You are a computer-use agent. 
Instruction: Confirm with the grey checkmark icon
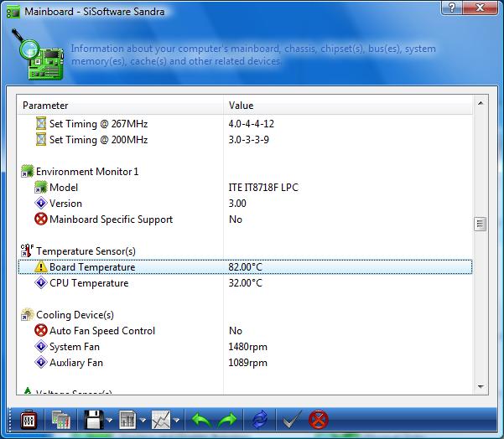pyautogui.click(x=292, y=420)
